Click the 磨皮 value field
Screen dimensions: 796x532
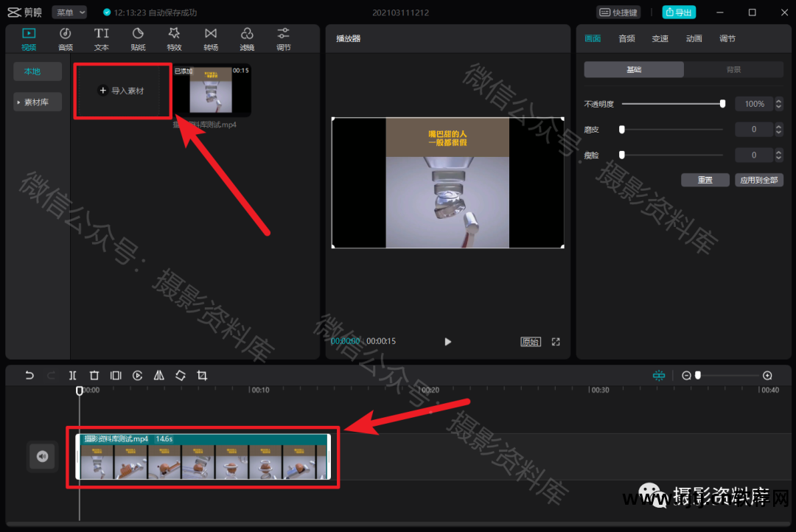tap(755, 130)
